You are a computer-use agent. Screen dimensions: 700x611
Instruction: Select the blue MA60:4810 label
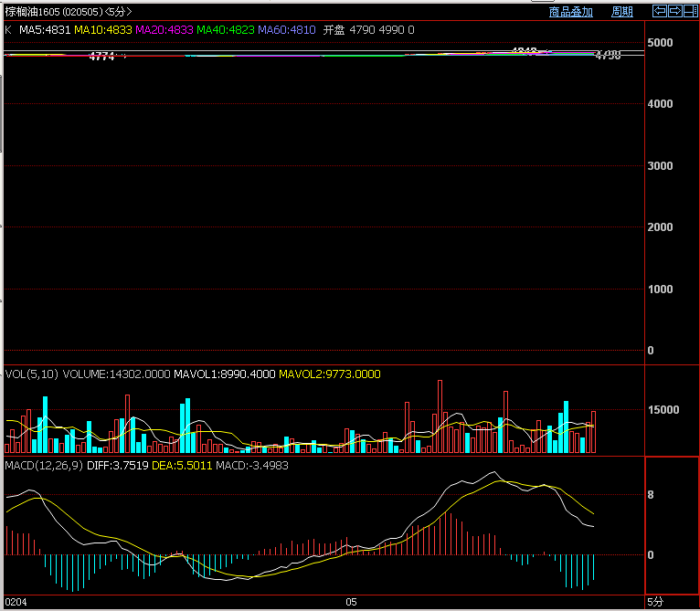[286, 30]
